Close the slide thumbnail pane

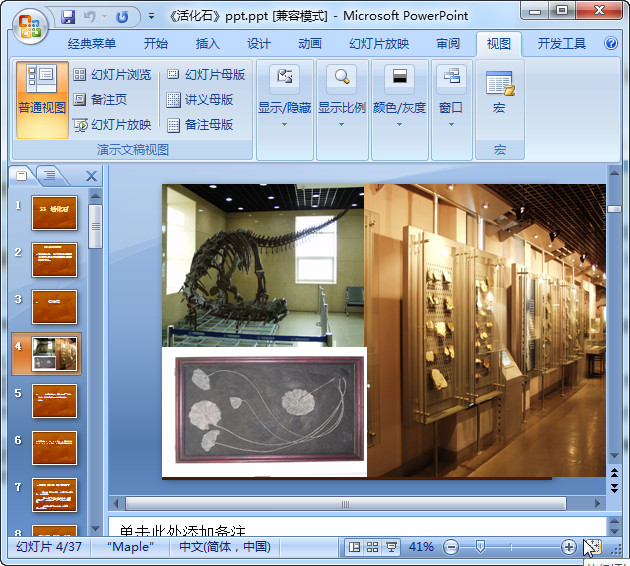[91, 176]
